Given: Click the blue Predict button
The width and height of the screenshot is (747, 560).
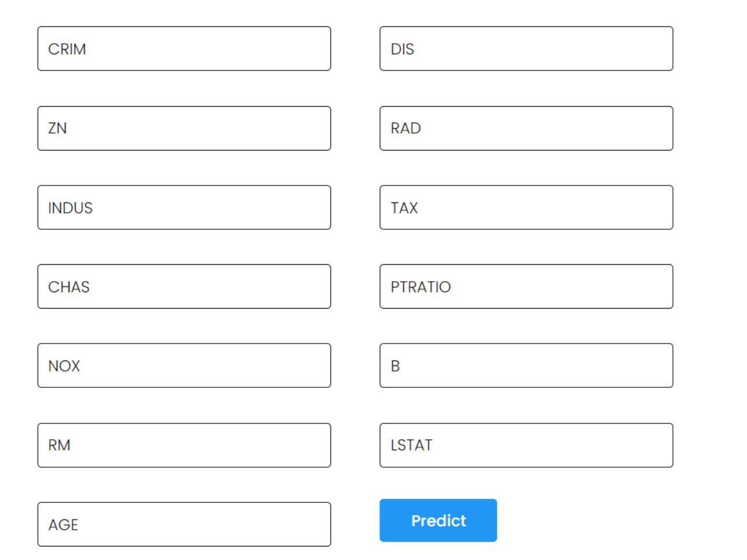Looking at the screenshot, I should coord(438,520).
